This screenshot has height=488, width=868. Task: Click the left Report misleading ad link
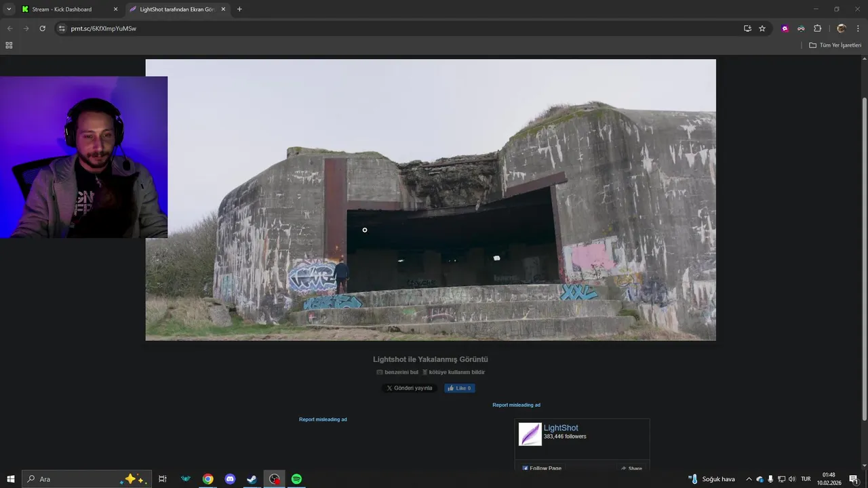[323, 420]
